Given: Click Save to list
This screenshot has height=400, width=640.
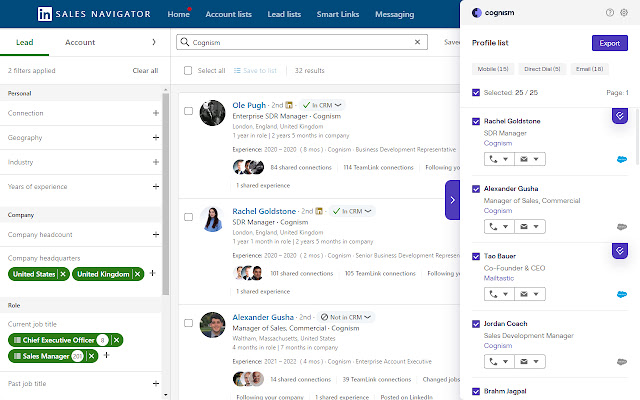Looking at the screenshot, I should 255,71.
